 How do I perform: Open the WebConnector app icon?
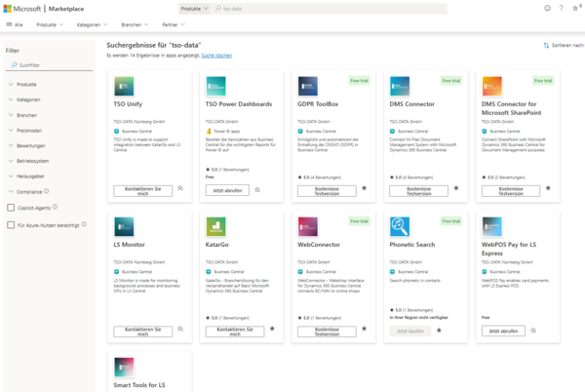pyautogui.click(x=308, y=227)
